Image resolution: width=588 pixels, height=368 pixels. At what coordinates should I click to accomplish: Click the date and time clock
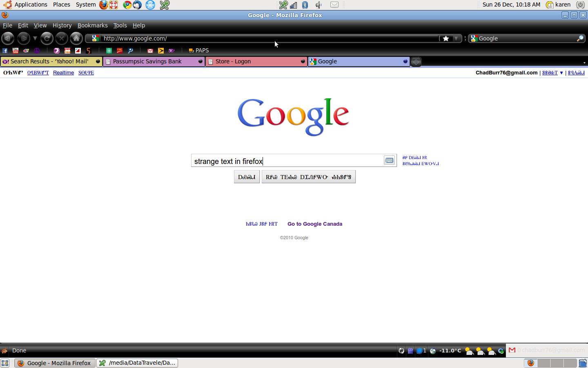point(511,4)
